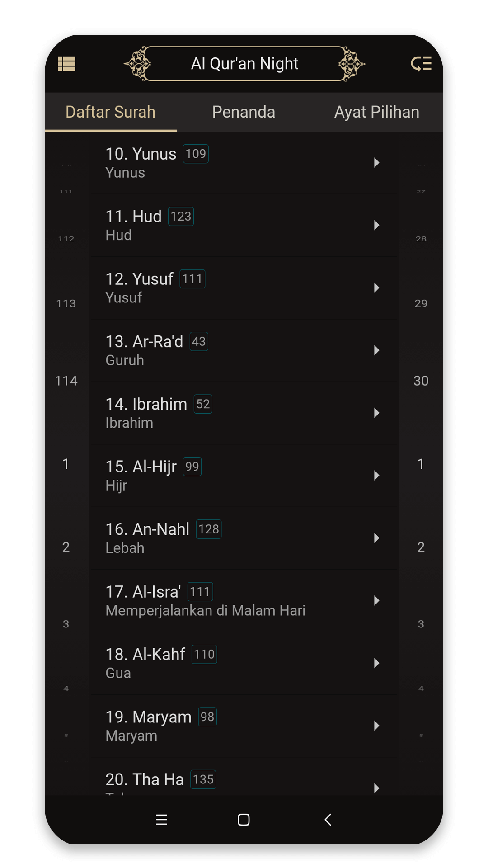This screenshot has height=868, width=488.
Task: Tap Android home navigation icon
Action: tap(244, 820)
